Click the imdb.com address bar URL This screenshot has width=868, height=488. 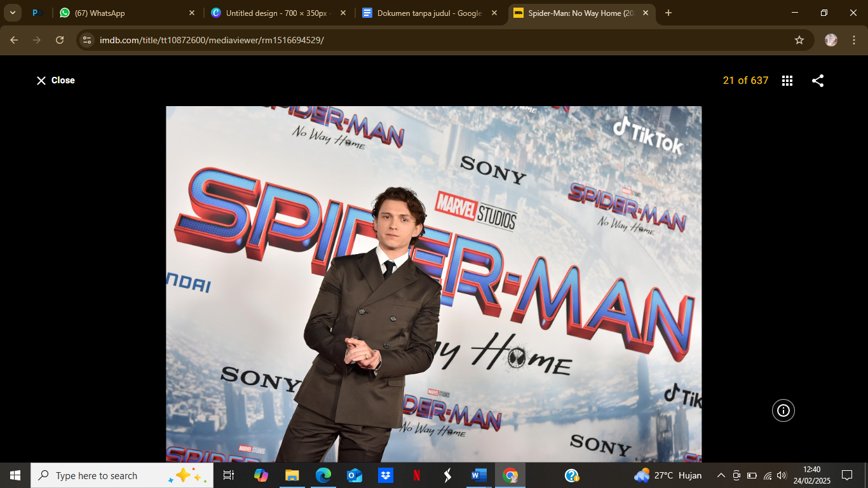pos(212,40)
